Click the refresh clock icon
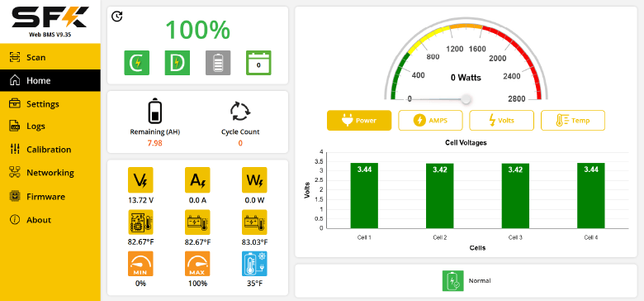The height and width of the screenshot is (301, 644). (x=117, y=17)
